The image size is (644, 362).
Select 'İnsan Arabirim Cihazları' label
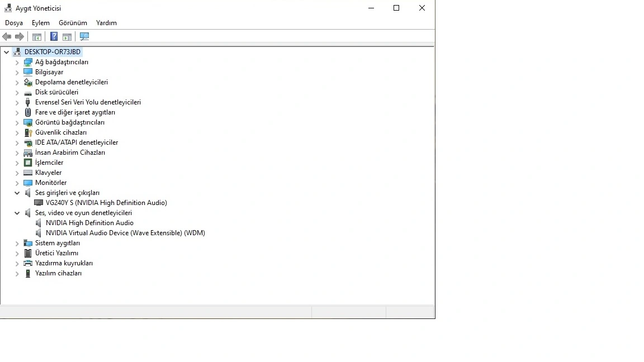point(70,153)
